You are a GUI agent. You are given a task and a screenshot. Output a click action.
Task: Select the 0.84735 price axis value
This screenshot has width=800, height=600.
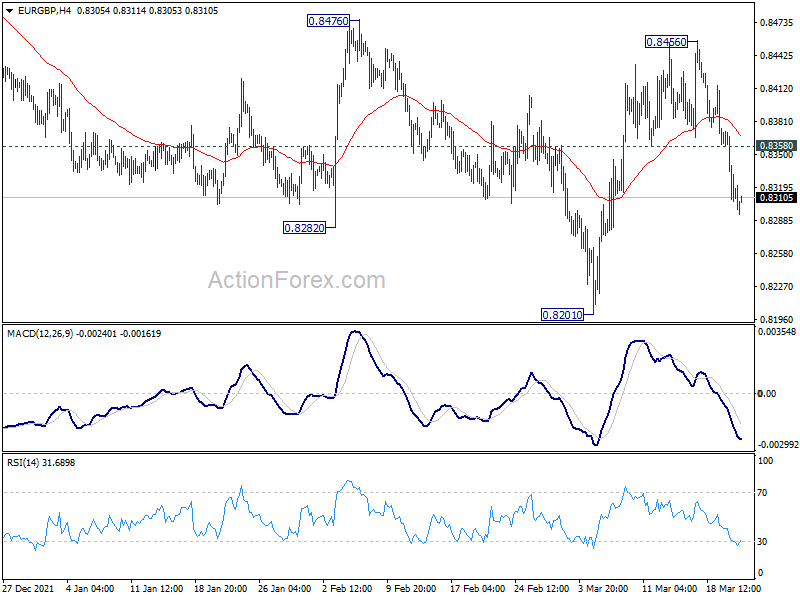(777, 22)
